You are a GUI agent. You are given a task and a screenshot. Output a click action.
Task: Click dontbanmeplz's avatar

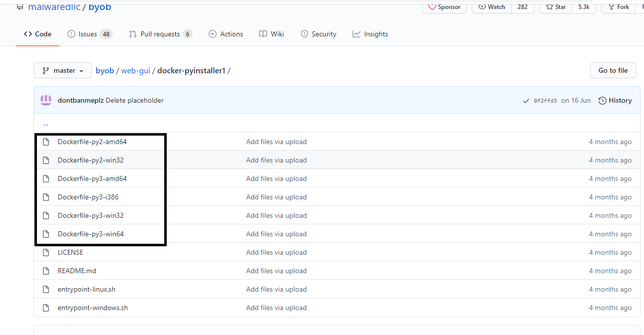point(45,100)
